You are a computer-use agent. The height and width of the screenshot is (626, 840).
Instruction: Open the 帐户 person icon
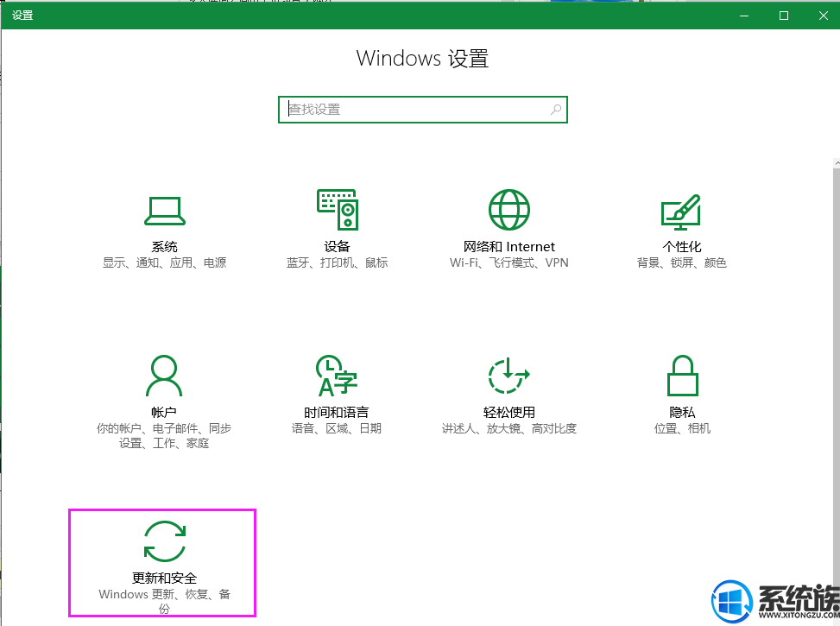coord(164,376)
